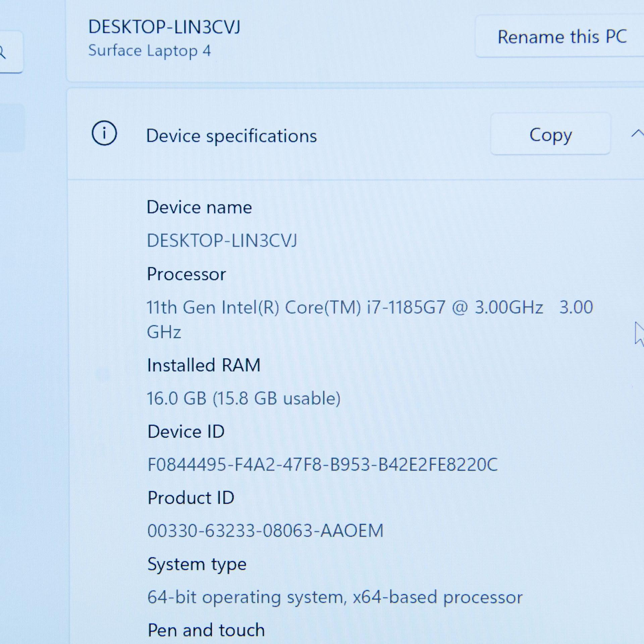644x644 pixels.
Task: Select the 00330-63233-08063-AAOEM value
Action: 265,531
